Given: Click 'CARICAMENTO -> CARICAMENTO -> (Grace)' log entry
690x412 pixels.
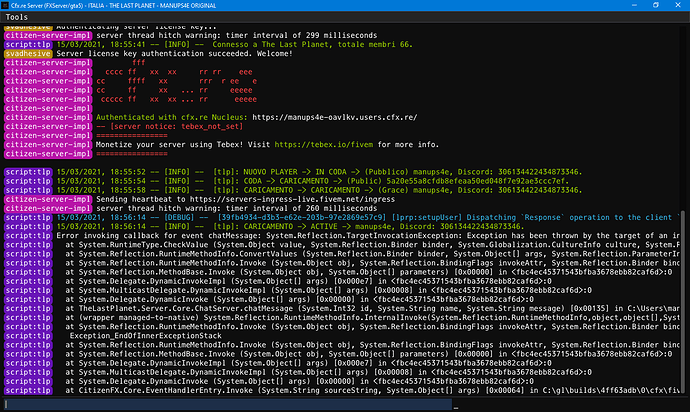Looking at the screenshot, I should 319,191.
